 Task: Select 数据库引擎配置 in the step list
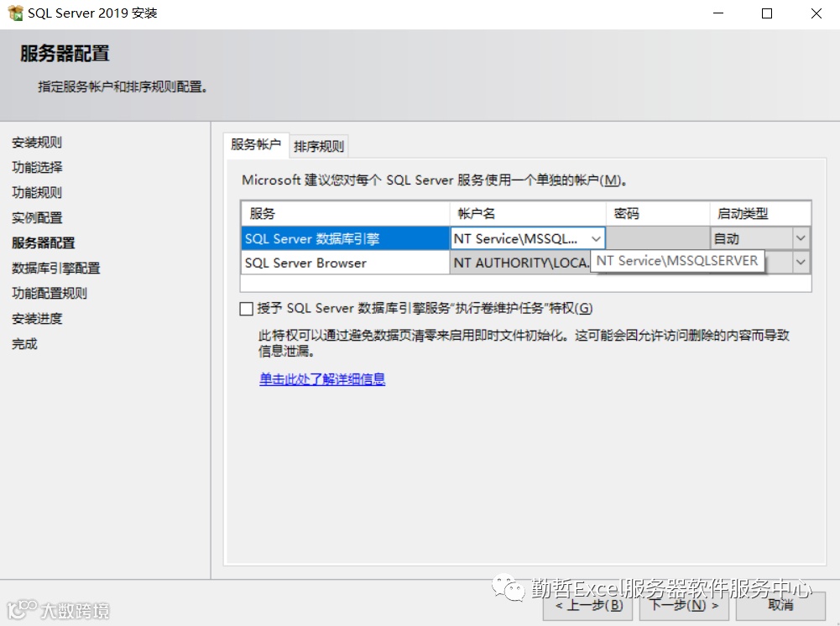pos(55,269)
